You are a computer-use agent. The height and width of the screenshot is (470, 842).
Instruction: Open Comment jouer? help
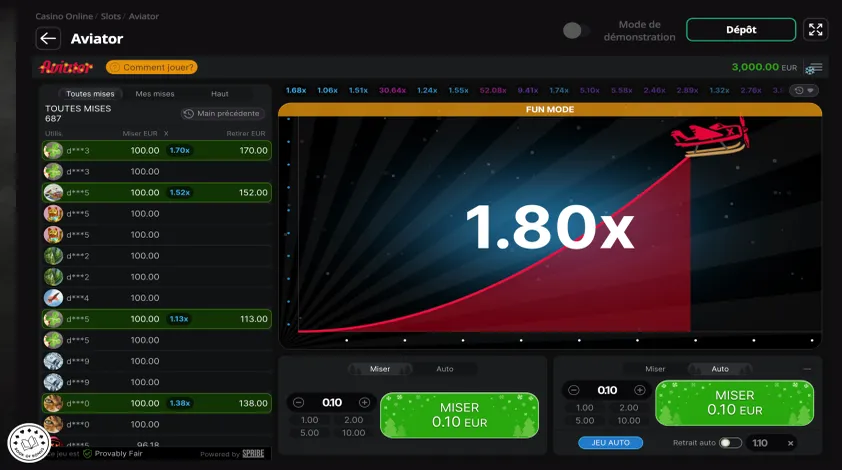coord(152,67)
